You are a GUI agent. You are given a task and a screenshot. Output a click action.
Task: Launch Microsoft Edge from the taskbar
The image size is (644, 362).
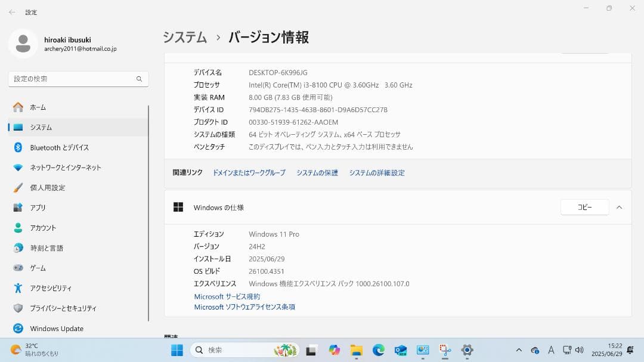coord(378,351)
